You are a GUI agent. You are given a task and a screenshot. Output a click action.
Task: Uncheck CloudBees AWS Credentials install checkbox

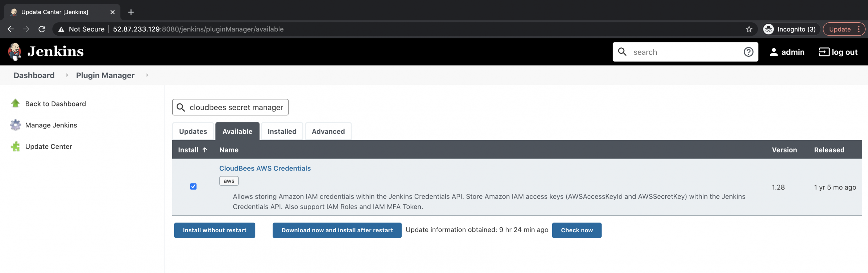193,186
